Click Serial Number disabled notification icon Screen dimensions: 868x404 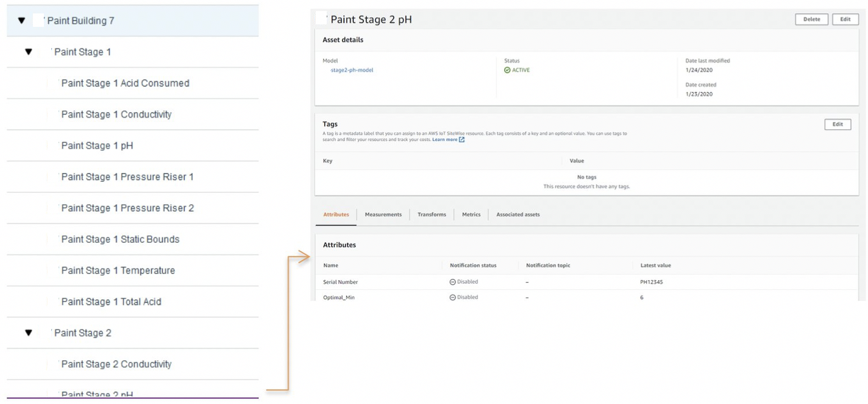coord(453,282)
